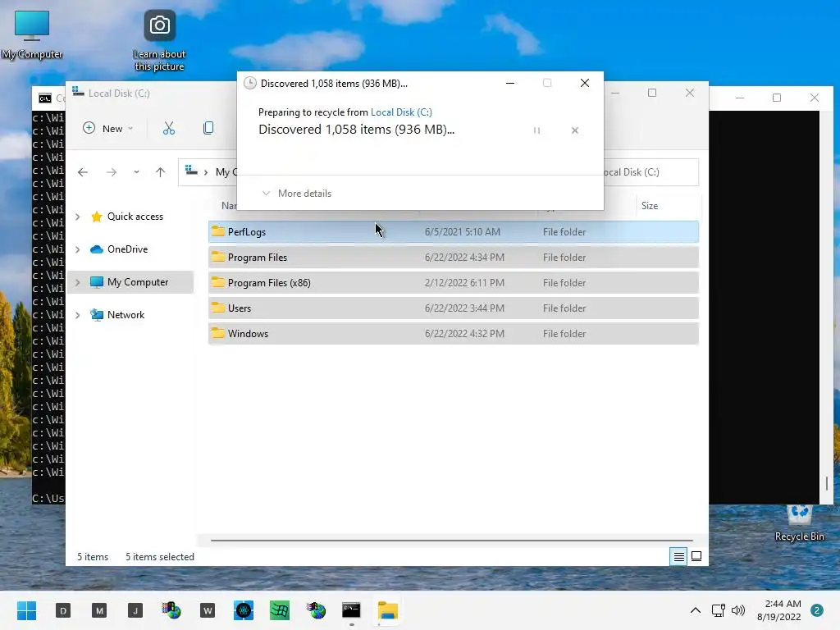
Task: Select the Users folder
Action: (453, 308)
